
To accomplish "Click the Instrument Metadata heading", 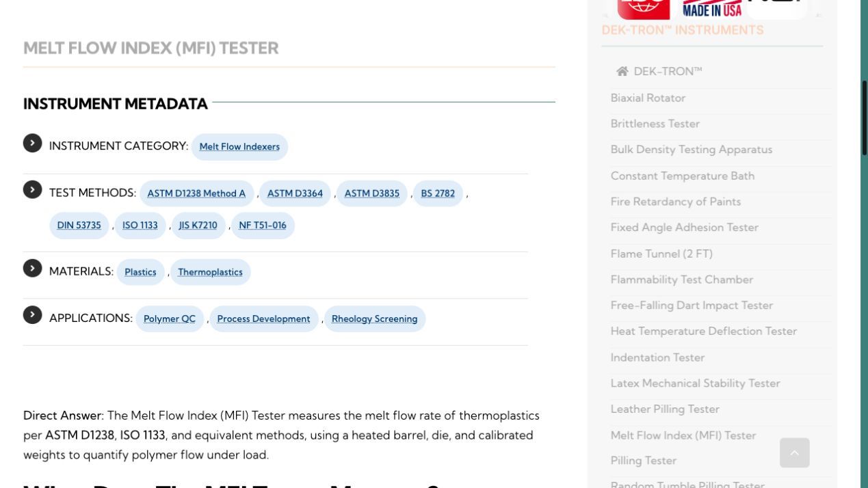I will point(115,104).
